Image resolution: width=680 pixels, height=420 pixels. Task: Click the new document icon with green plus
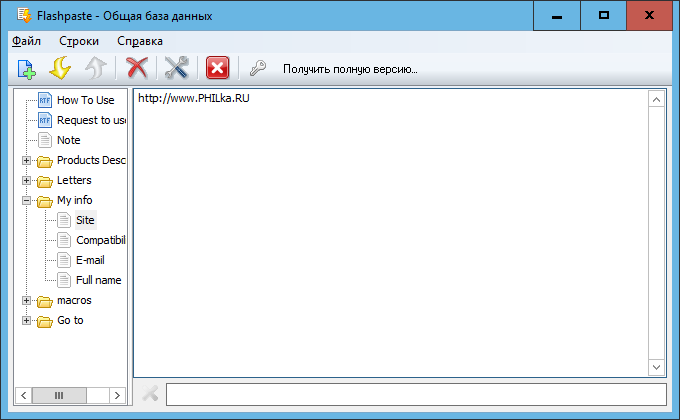click(26, 69)
